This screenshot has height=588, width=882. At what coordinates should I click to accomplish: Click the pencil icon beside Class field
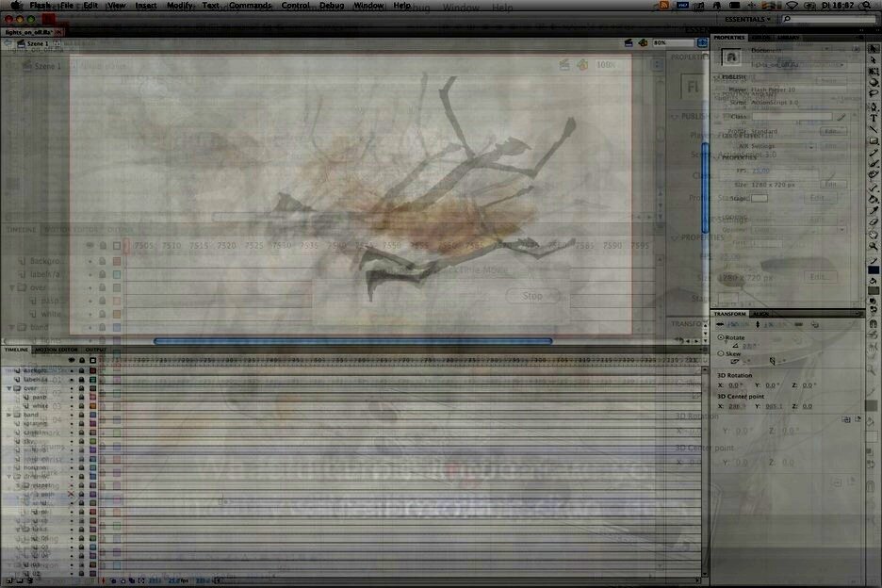click(x=841, y=117)
